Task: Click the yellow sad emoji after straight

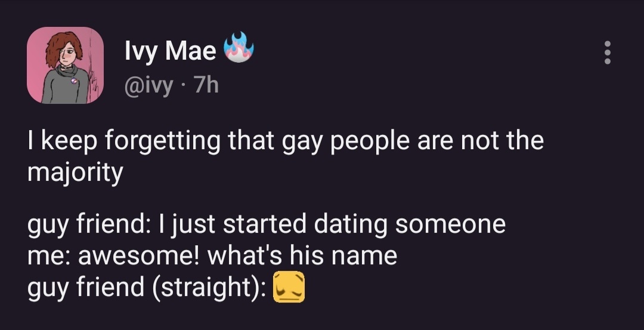Action: (x=289, y=287)
